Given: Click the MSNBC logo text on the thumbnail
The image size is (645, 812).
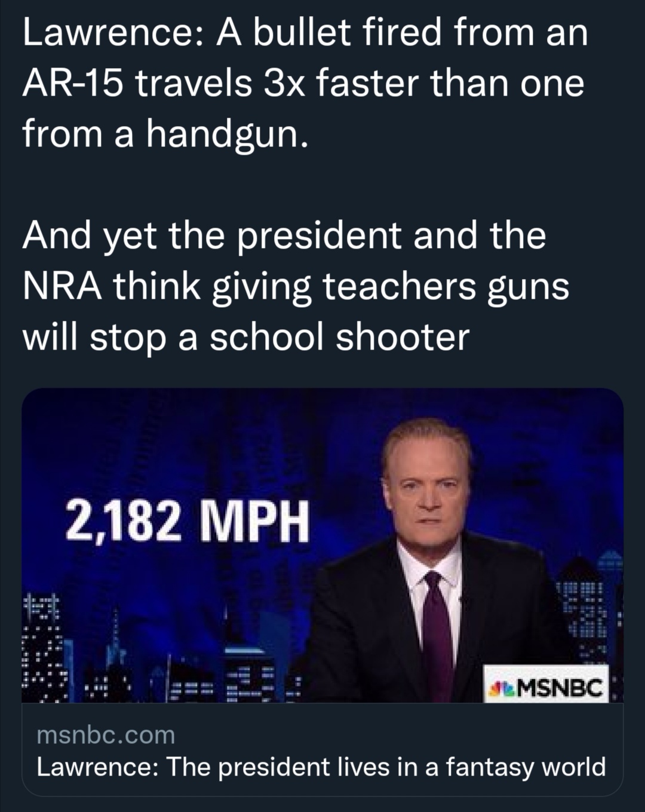Looking at the screenshot, I should (x=558, y=688).
